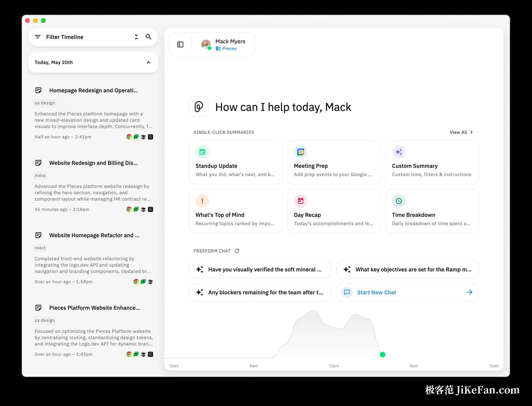Click the green chat source icon at 2:43pm entry
Screen dimensions: 532x406
tap(136, 137)
